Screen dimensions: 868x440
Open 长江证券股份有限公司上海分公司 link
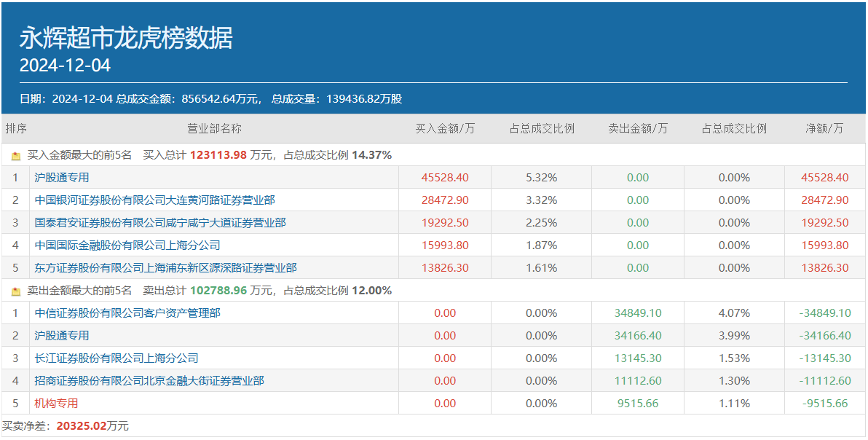117,358
